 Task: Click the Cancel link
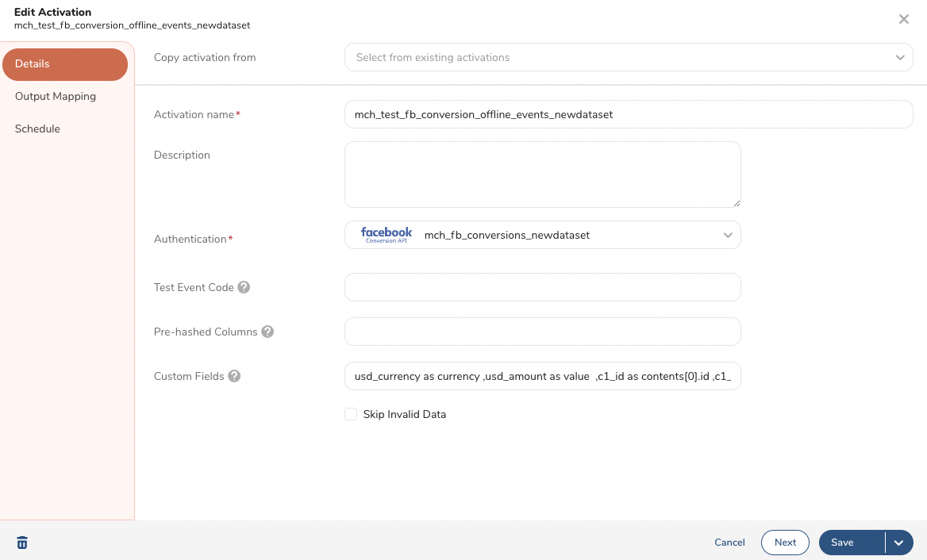point(729,543)
